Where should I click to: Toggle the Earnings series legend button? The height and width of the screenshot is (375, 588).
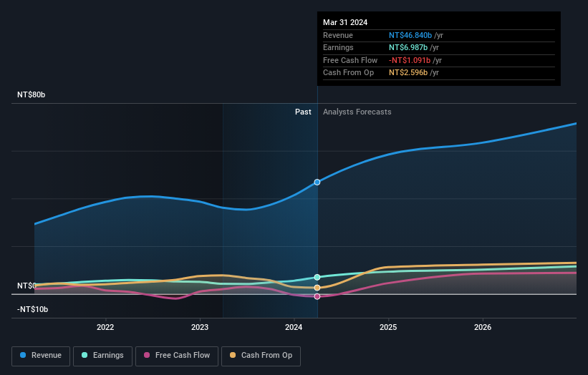pos(102,356)
